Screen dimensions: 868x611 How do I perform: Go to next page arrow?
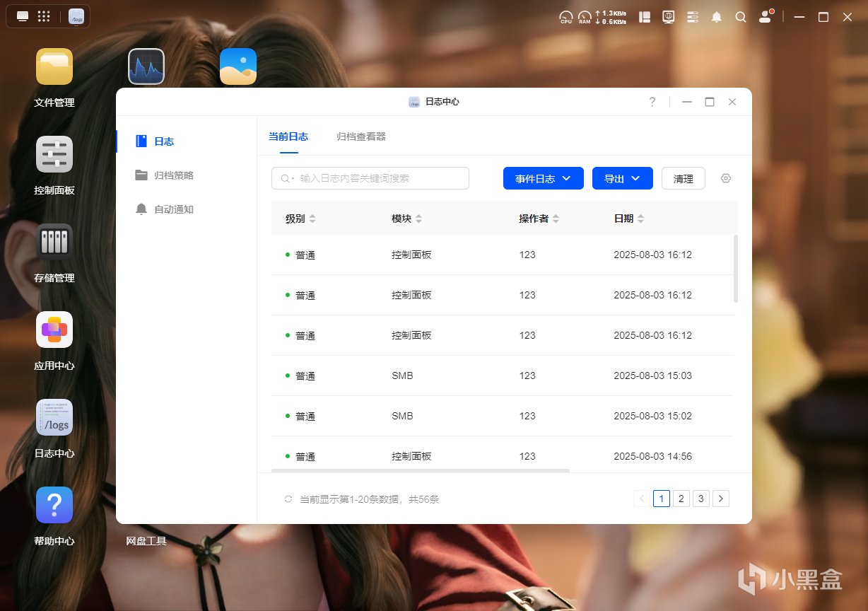tap(720, 499)
